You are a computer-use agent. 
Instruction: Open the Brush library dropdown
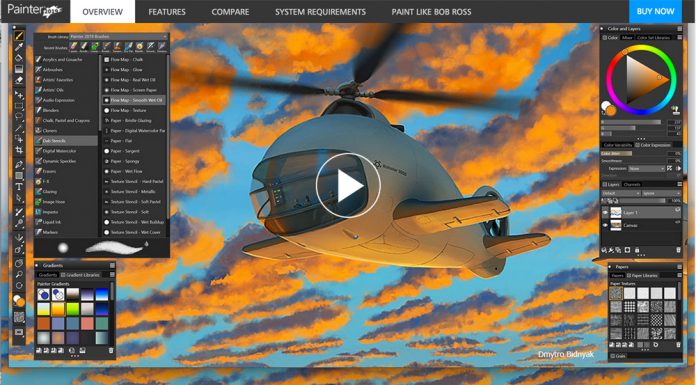(119, 36)
